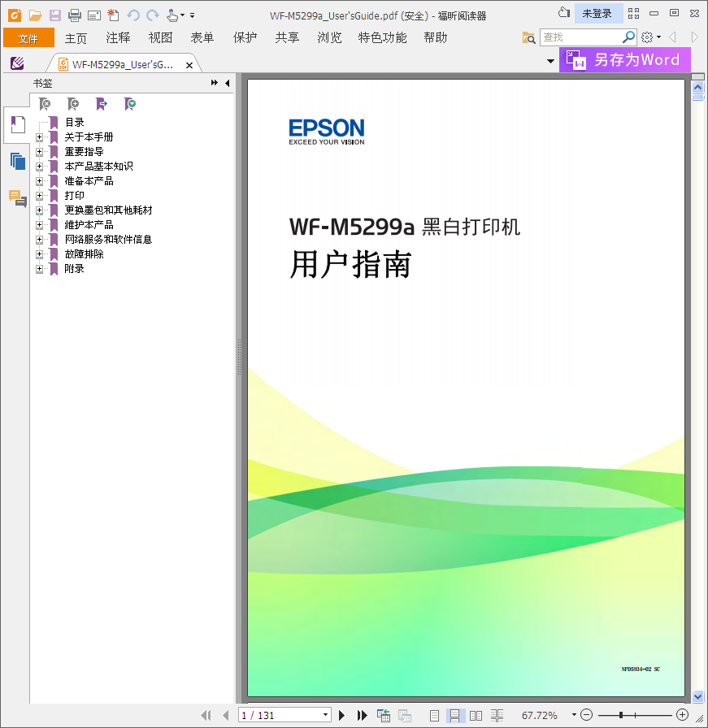Open the 文件 menu

[x=28, y=37]
